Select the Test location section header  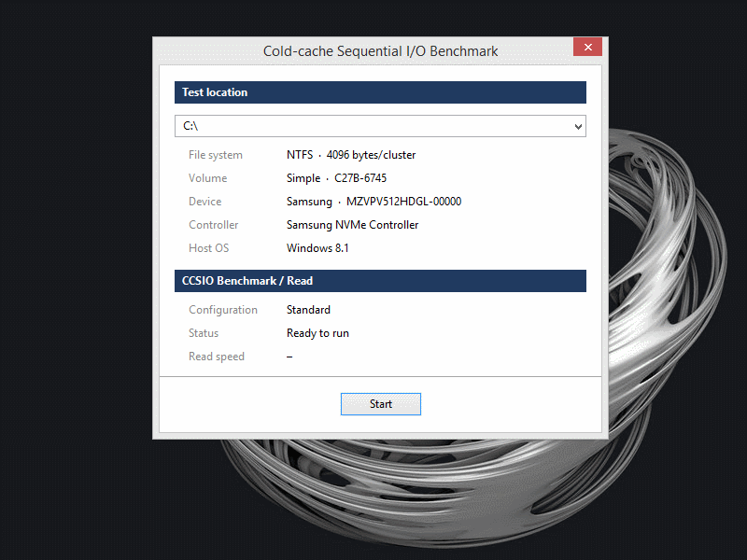pyautogui.click(x=380, y=92)
